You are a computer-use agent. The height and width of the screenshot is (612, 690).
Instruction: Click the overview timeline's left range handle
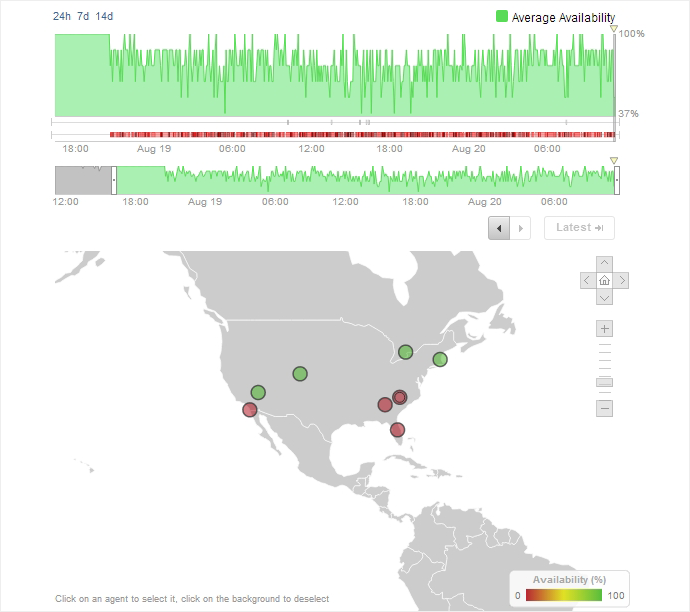tap(114, 181)
